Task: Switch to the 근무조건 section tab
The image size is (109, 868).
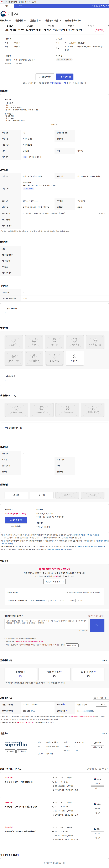Action: [30, 26]
